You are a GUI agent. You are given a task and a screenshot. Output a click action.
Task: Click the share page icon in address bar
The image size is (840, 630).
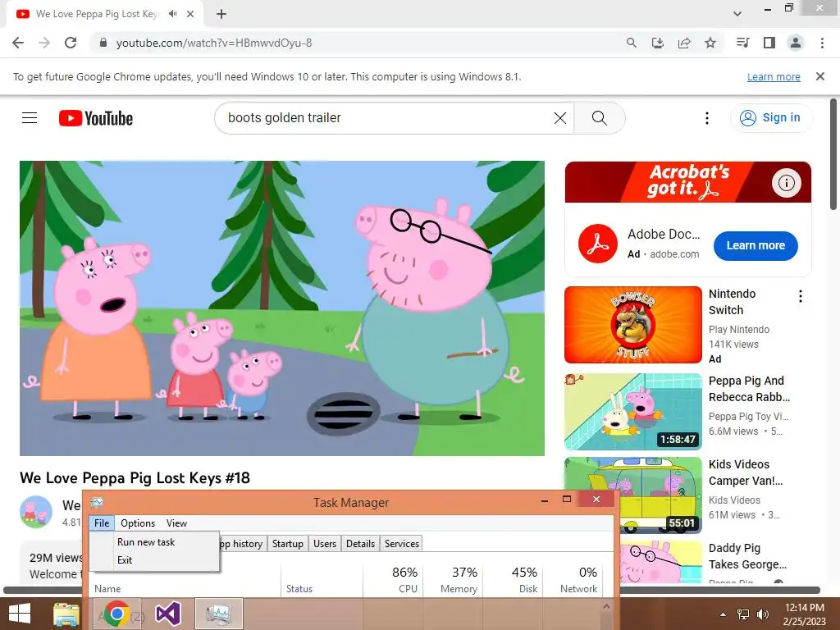click(684, 43)
